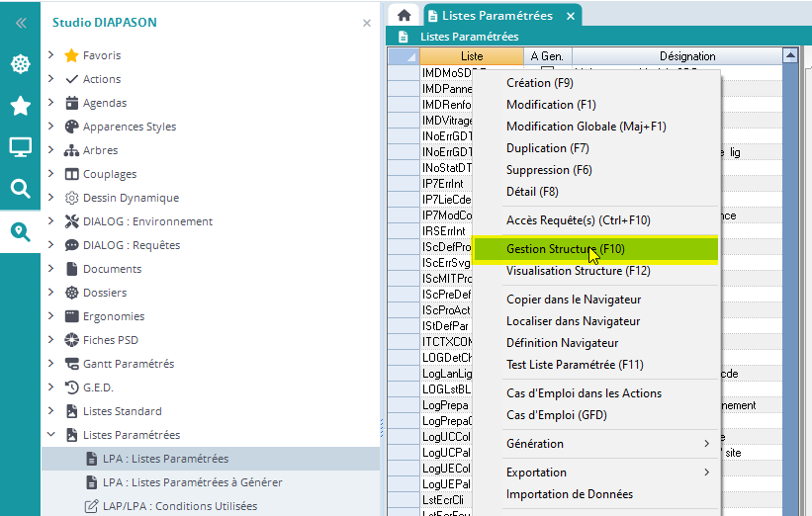Sort by the Liste column header

472,56
